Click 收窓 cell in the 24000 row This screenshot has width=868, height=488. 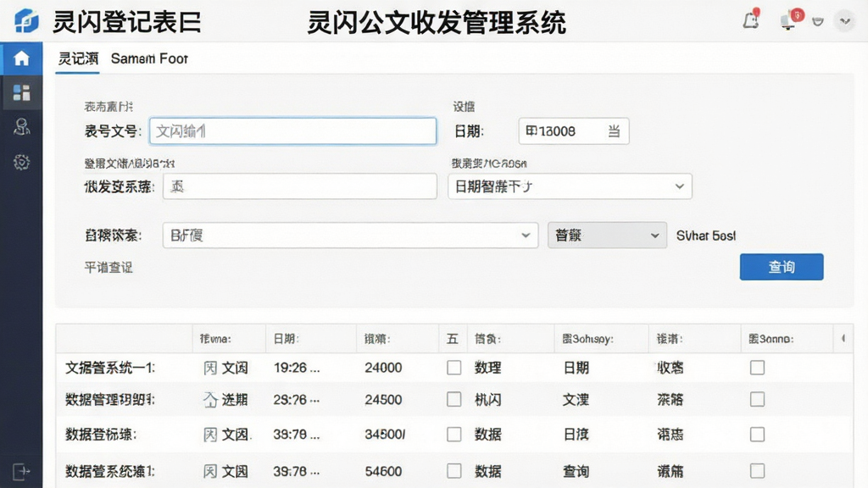pos(670,368)
